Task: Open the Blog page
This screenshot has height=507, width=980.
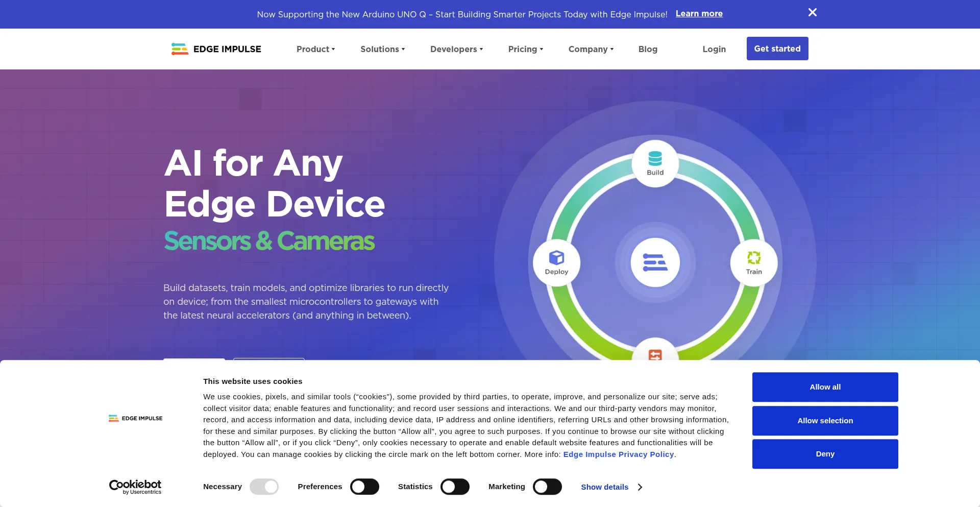Action: (x=648, y=49)
